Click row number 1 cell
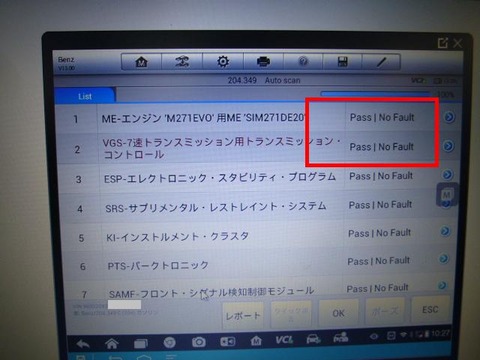The height and width of the screenshot is (360, 480). tap(76, 119)
